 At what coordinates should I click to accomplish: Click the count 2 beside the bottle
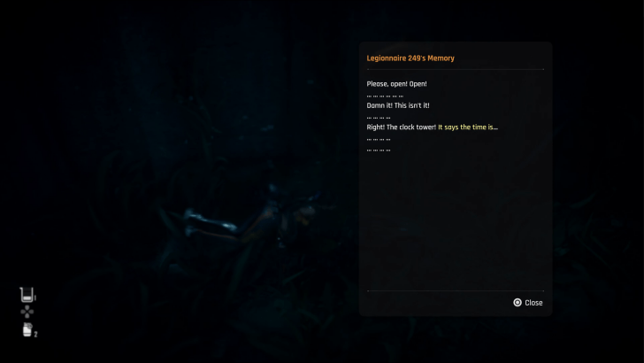click(x=35, y=334)
